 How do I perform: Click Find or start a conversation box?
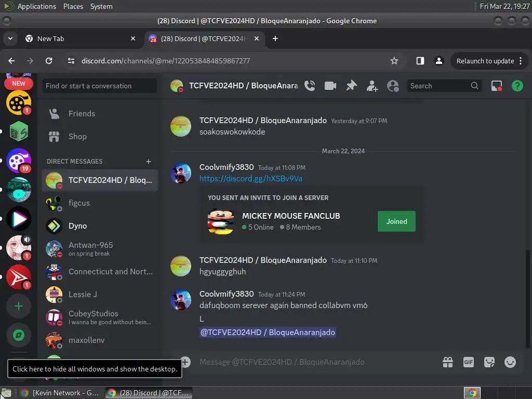click(x=100, y=86)
